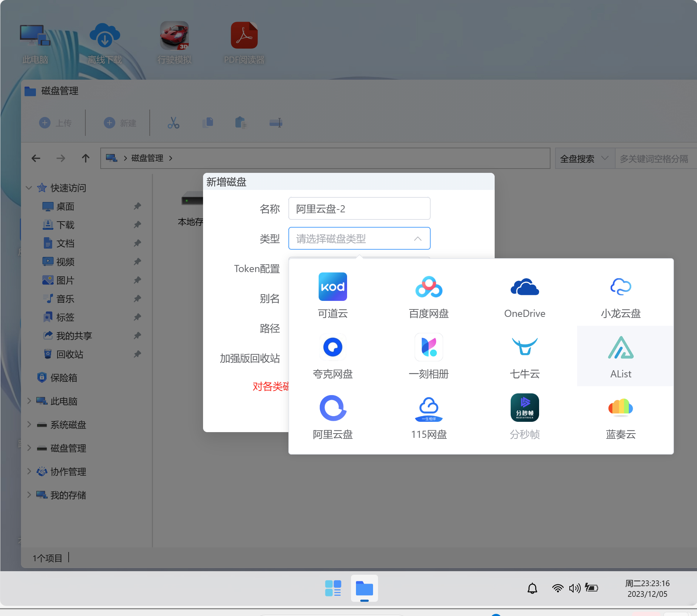Expand the 我的存储 tree node

pos(29,495)
